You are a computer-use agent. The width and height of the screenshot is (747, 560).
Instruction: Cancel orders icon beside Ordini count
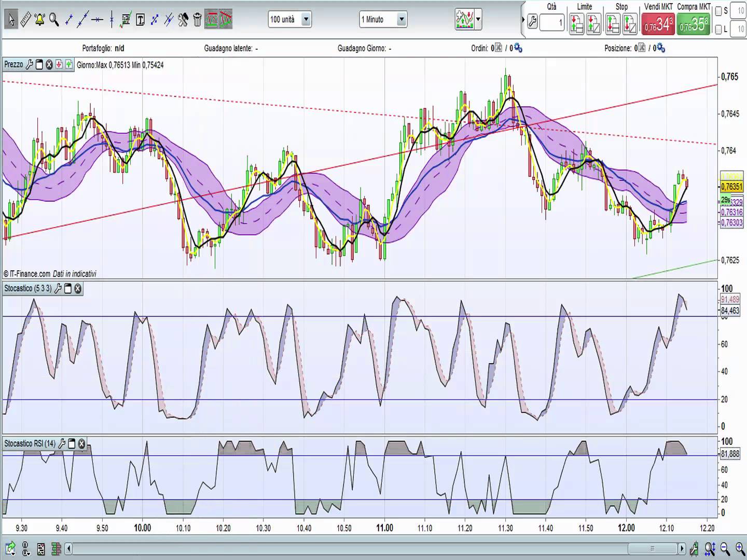click(x=499, y=48)
